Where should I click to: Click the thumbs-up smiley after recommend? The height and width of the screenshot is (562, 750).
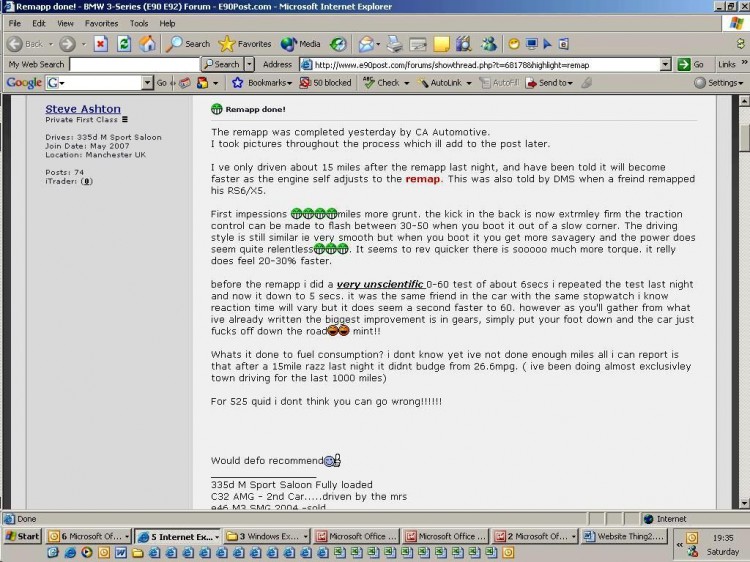(332, 460)
